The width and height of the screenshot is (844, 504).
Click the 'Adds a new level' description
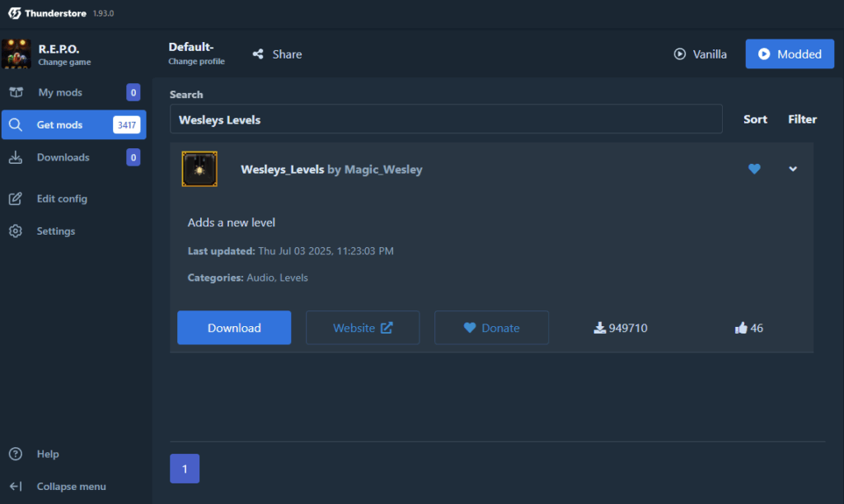pyautogui.click(x=232, y=222)
